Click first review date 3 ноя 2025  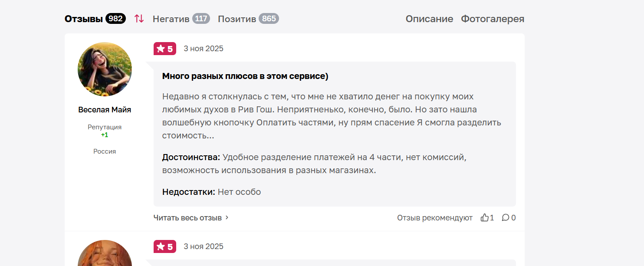tap(204, 49)
